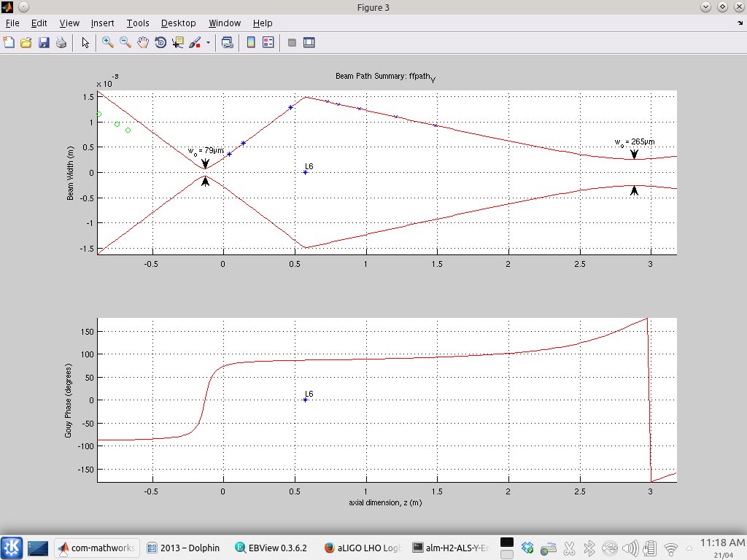Viewport: 747px width, 560px height.
Task: Hide plot tools using the gray square icon
Action: tap(292, 42)
